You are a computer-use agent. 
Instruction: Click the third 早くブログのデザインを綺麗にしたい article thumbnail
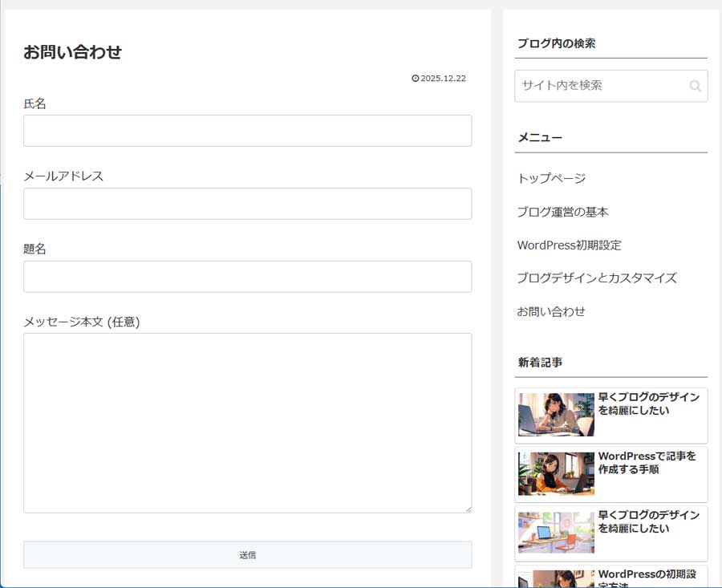click(556, 533)
